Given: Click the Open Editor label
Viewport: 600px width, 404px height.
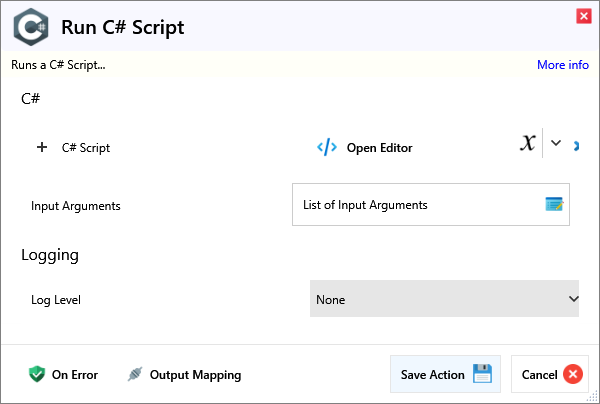Looking at the screenshot, I should (x=379, y=148).
